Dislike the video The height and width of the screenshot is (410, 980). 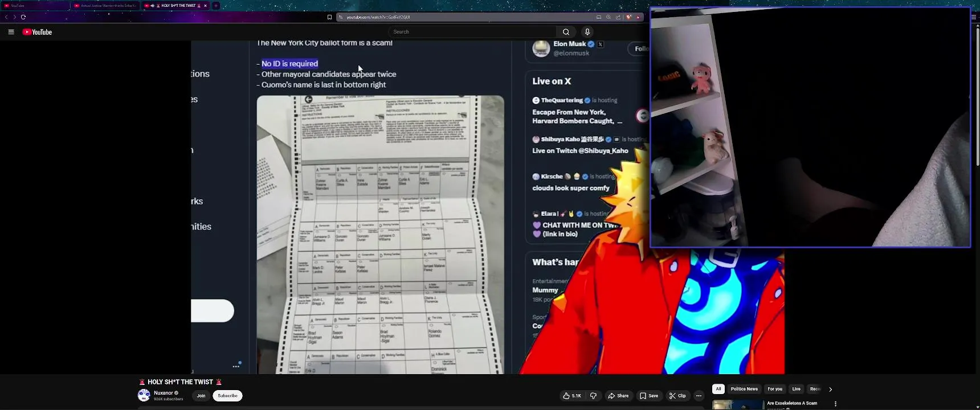click(593, 396)
